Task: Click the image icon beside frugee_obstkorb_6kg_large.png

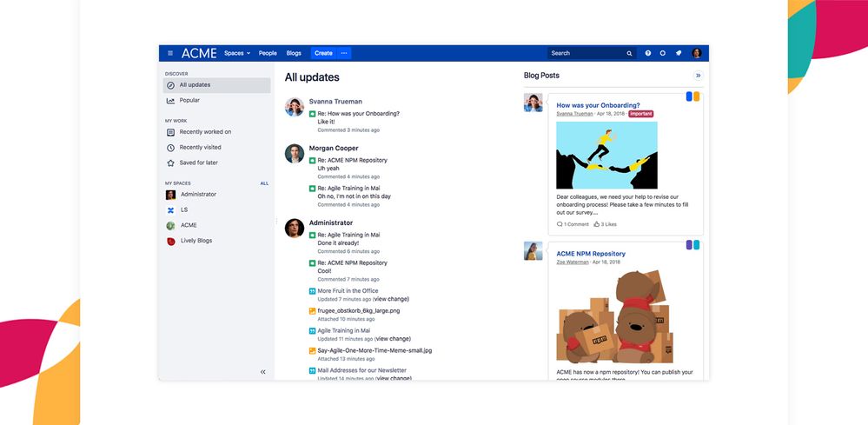Action: click(312, 311)
